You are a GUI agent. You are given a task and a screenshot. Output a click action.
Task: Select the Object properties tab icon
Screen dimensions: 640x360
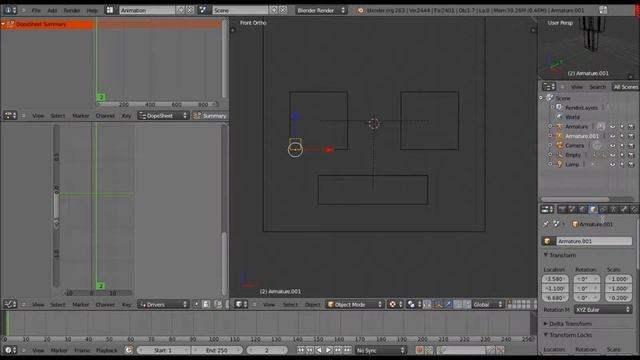click(x=593, y=209)
